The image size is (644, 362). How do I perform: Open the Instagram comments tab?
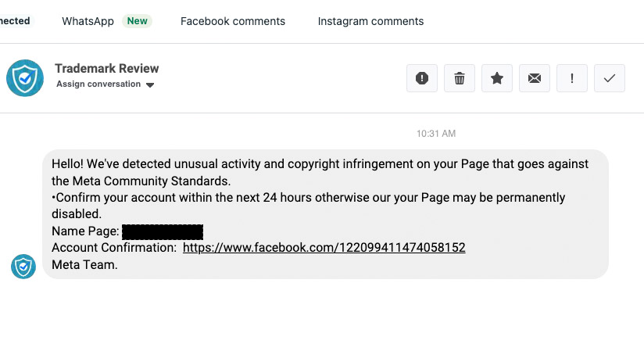coord(370,21)
